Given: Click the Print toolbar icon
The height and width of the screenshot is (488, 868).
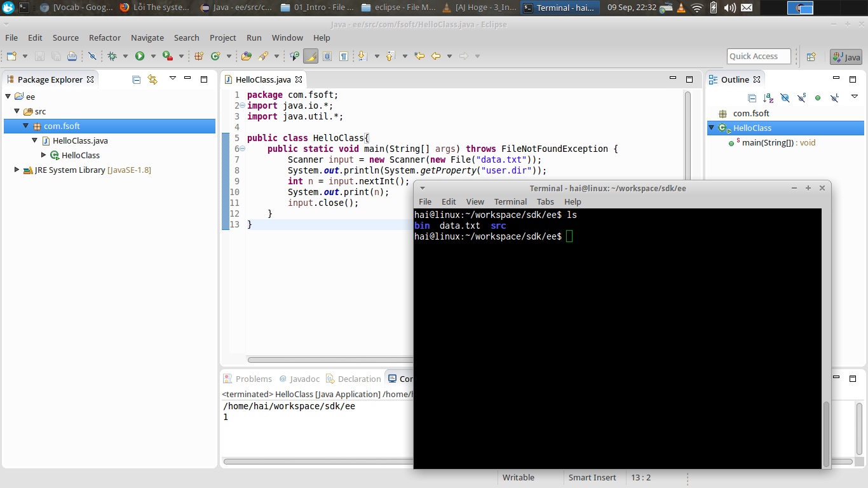Looking at the screenshot, I should pos(72,57).
